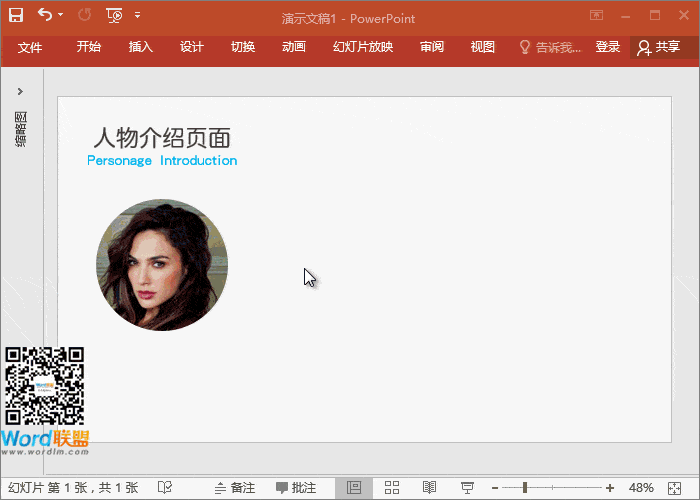Toggle the 备注 notes pane
The image size is (700, 500).
tap(235, 487)
